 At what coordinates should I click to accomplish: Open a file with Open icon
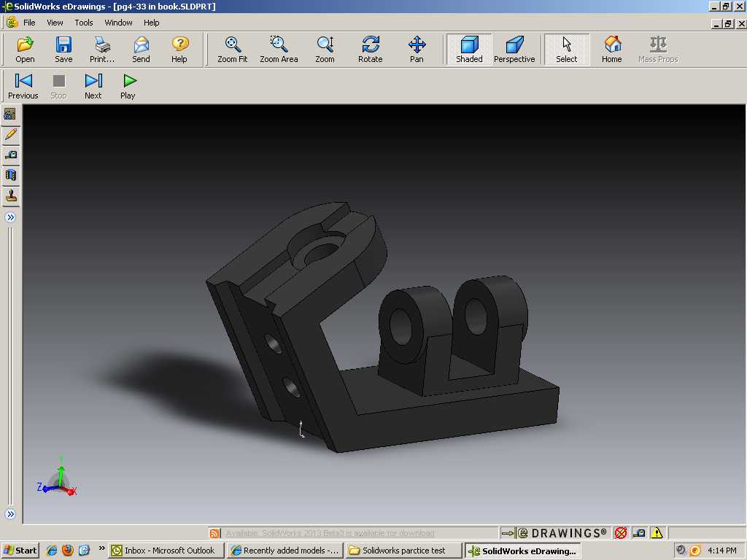(x=25, y=50)
